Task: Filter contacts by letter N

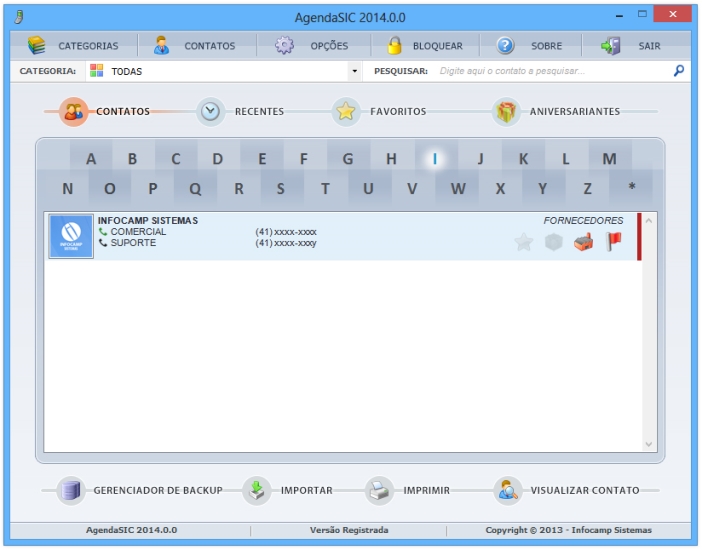Action: click(x=68, y=189)
